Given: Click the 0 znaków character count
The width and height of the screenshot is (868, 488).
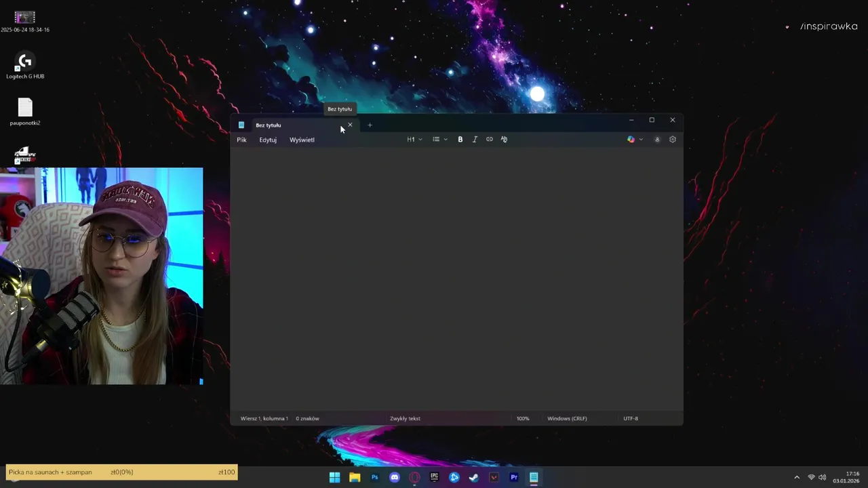Looking at the screenshot, I should [x=307, y=419].
